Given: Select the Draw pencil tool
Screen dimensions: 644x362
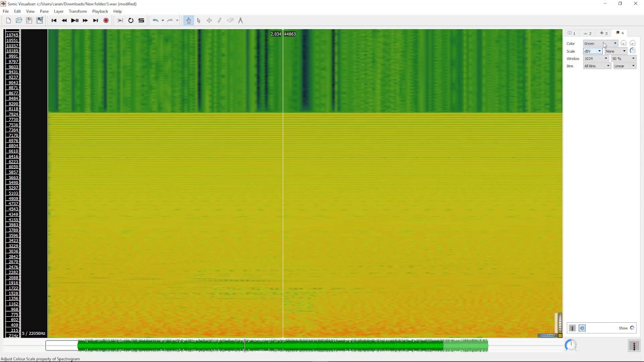Looking at the screenshot, I should [219, 21].
